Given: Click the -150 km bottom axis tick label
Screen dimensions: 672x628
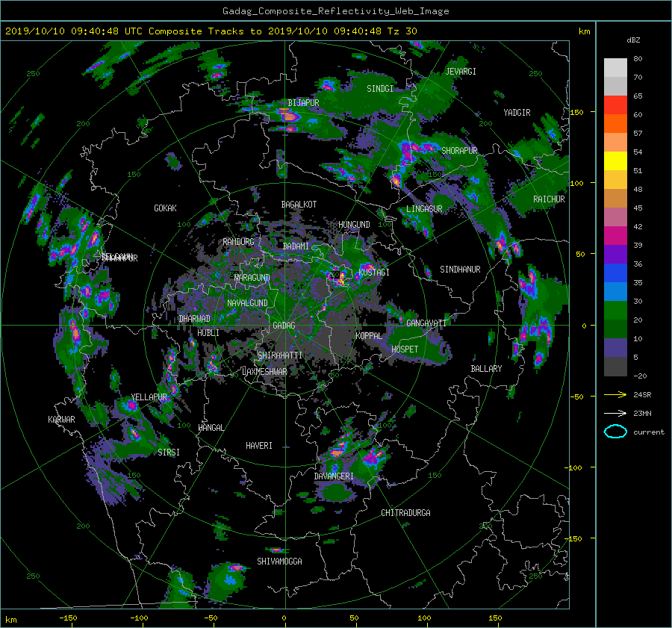Looking at the screenshot, I should (68, 618).
